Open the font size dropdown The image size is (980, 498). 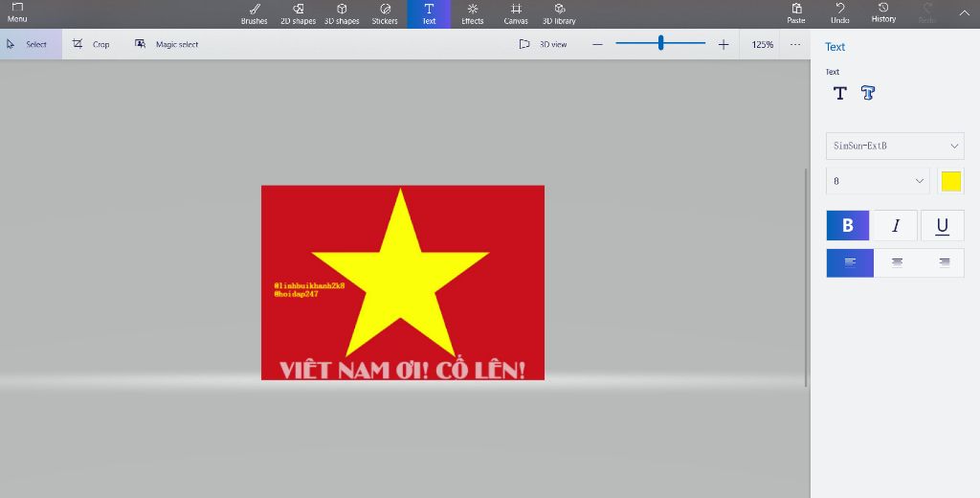pyautogui.click(x=878, y=181)
